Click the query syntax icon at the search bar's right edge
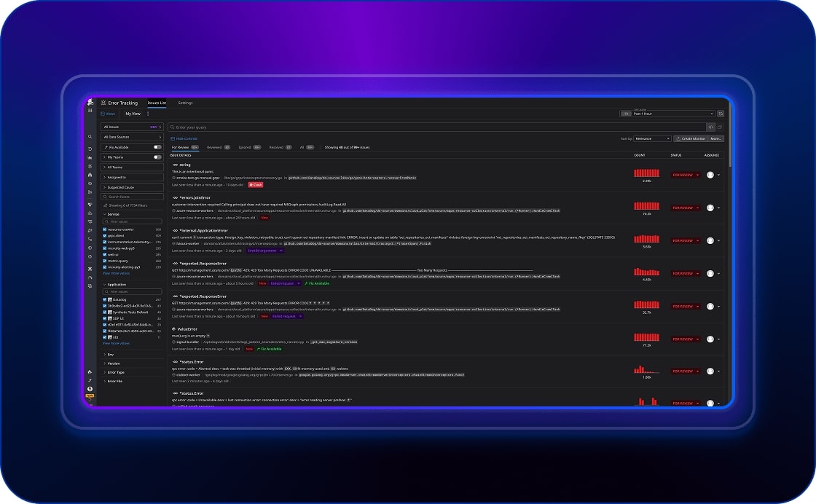Screen dimensions: 816x504 (x=711, y=127)
